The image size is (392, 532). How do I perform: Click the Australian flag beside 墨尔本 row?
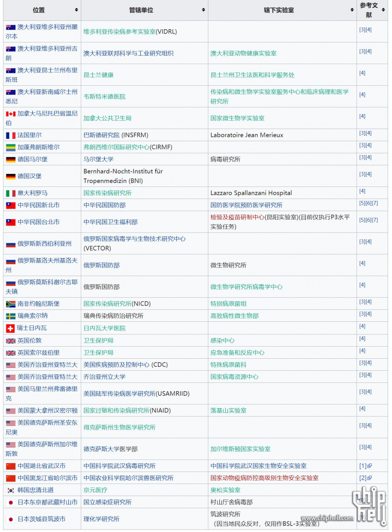(x=11, y=27)
